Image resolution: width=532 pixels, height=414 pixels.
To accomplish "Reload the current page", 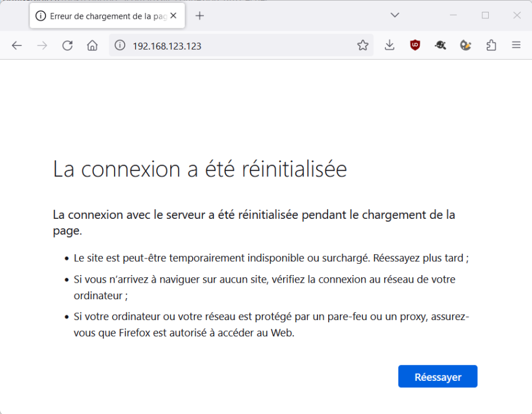I will tap(67, 46).
